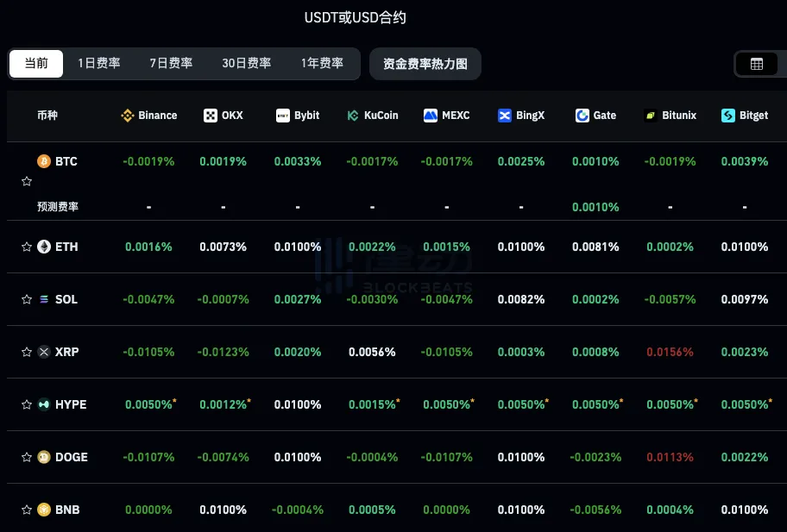Click the ETH coin name
This screenshot has height=532, width=787.
66,247
